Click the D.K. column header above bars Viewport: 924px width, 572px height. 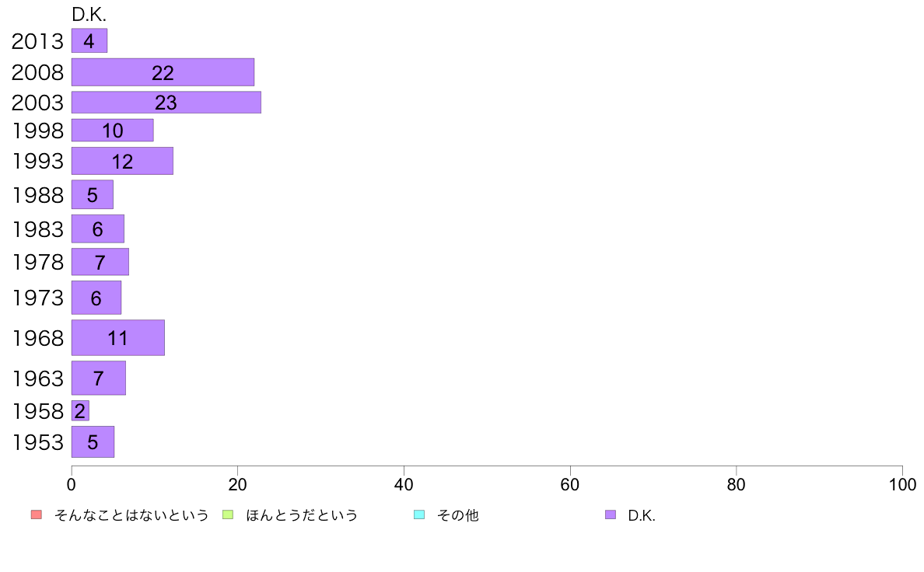click(89, 15)
